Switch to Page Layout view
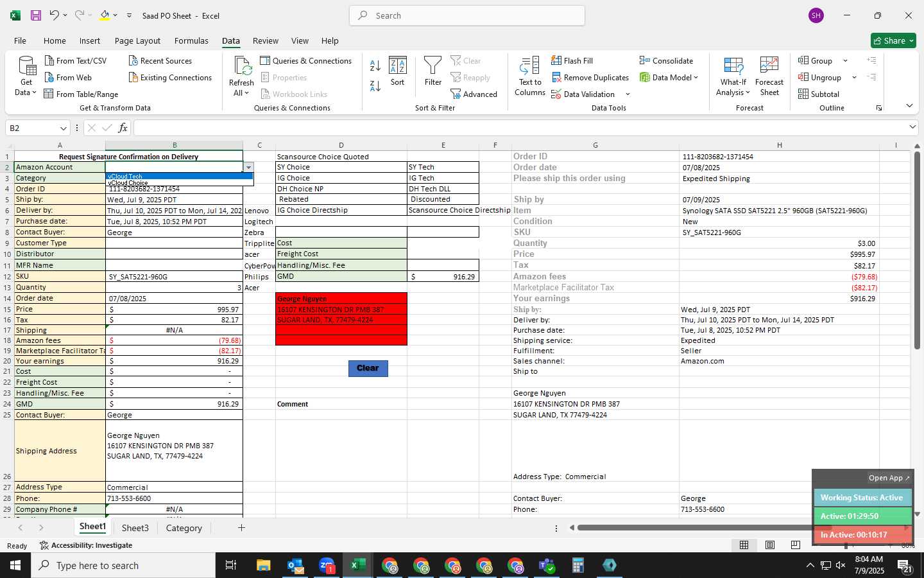This screenshot has width=924, height=578. coord(769,545)
